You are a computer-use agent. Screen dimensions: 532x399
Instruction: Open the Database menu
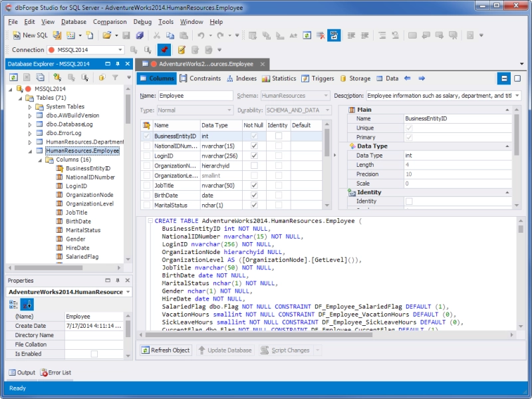tap(74, 22)
